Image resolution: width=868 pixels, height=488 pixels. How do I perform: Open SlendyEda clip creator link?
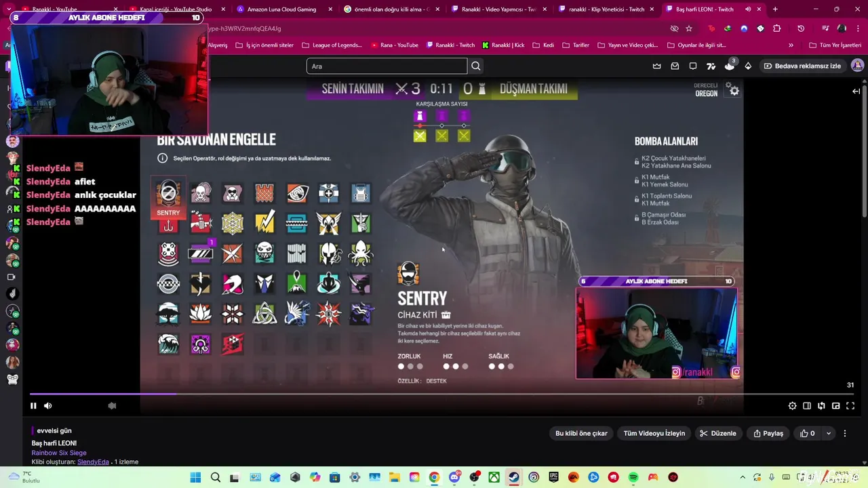click(93, 462)
